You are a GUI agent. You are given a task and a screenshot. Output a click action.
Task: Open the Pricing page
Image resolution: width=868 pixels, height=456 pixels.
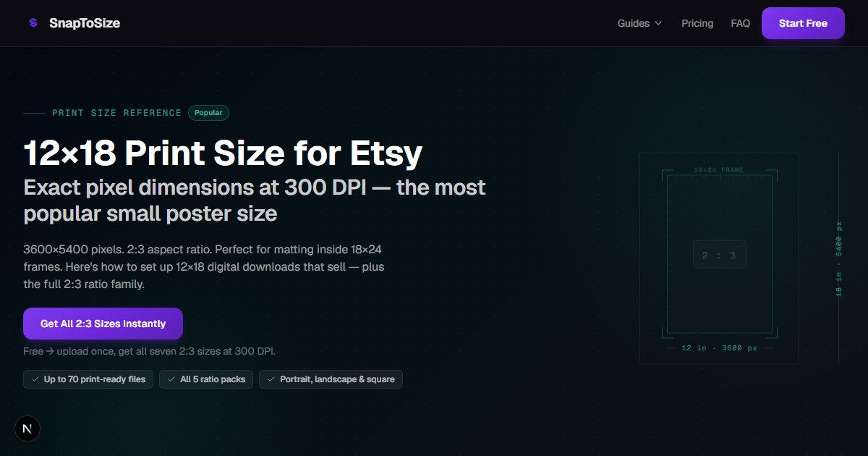tap(697, 23)
